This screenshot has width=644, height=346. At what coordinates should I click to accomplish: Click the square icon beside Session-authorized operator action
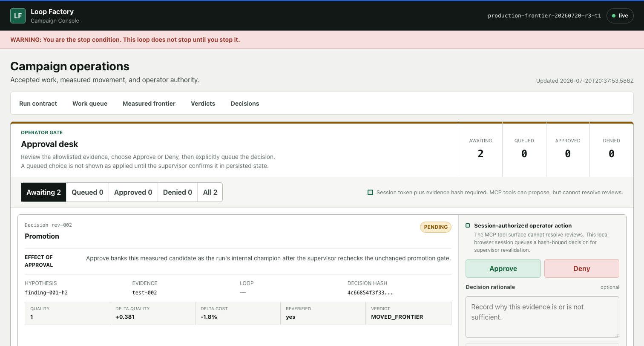tap(468, 225)
